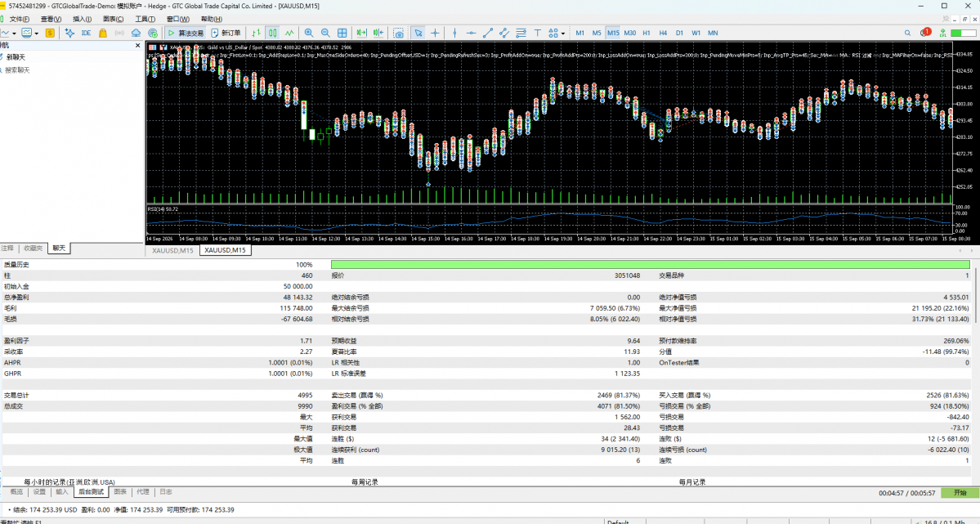Draw a vertical line
Image resolution: width=980 pixels, height=524 pixels.
click(x=454, y=33)
